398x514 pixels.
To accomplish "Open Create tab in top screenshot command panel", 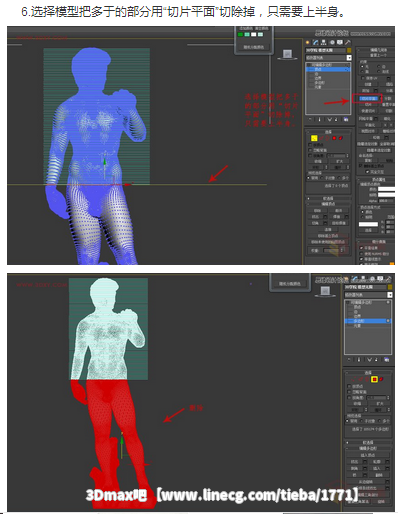I will click(x=307, y=42).
